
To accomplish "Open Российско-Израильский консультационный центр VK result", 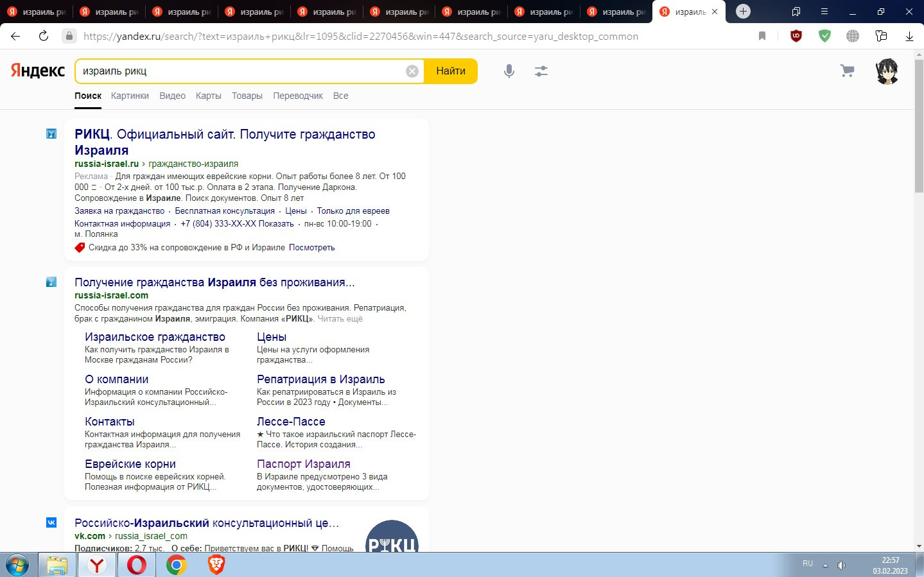I will [x=207, y=523].
